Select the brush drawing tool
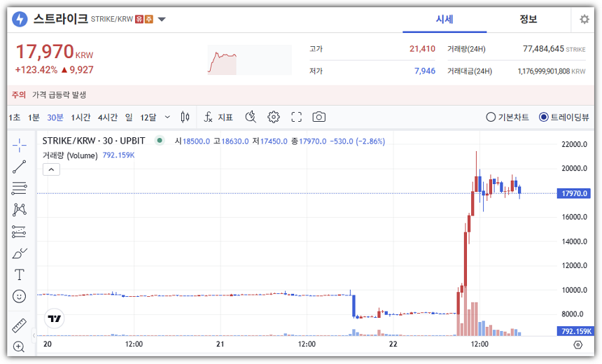Viewport: 602px width, 364px height. [19, 253]
